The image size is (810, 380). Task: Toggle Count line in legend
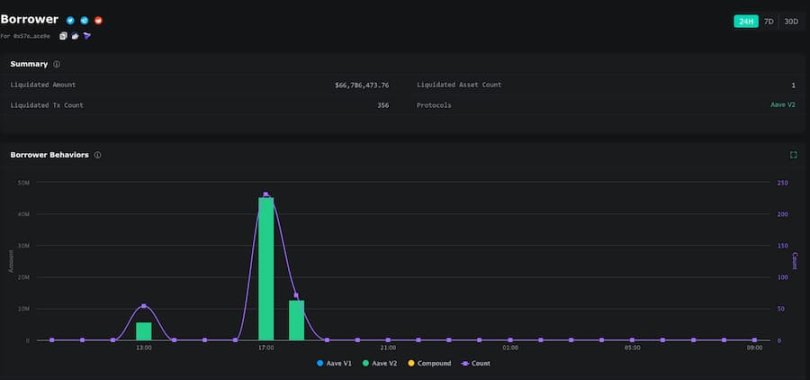click(475, 363)
